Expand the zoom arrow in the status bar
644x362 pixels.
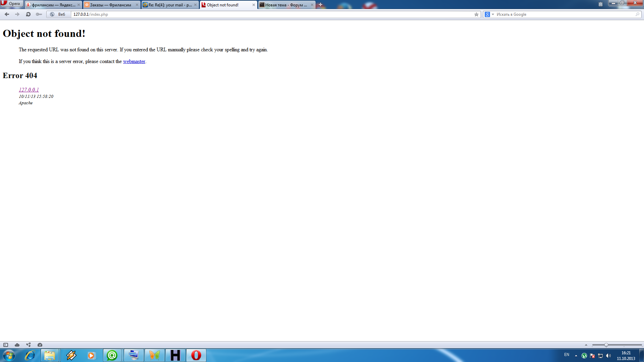586,345
